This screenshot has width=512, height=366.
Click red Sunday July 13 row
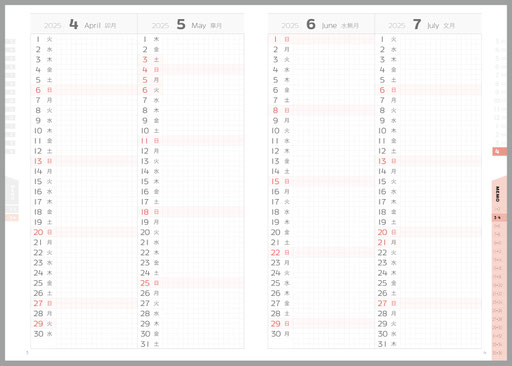pos(428,161)
